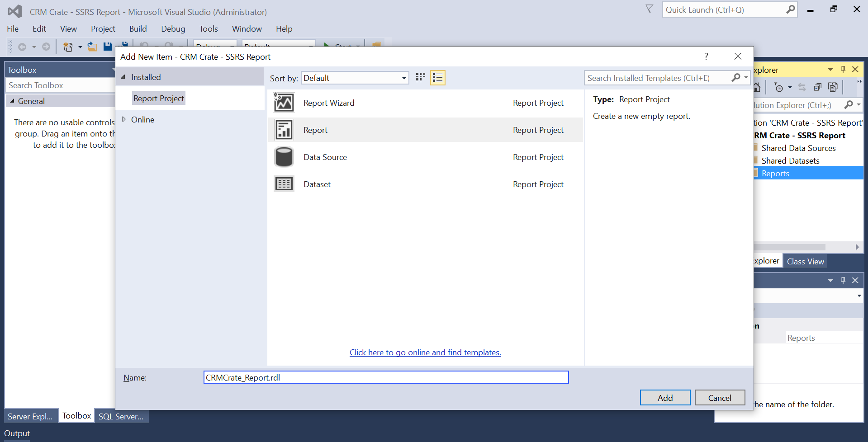
Task: Switch templates to small icons view
Action: [x=420, y=77]
